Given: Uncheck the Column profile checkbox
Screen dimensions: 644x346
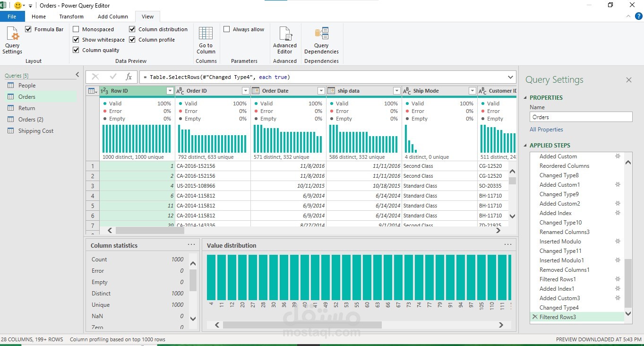Looking at the screenshot, I should click(x=132, y=40).
